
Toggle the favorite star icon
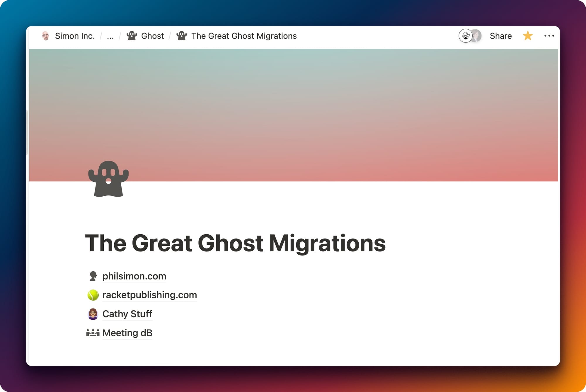[x=527, y=36]
